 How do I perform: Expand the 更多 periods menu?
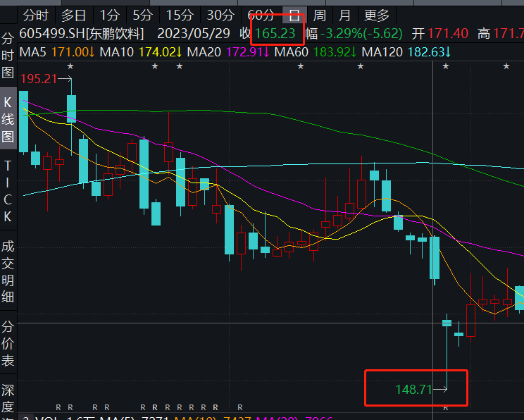376,15
